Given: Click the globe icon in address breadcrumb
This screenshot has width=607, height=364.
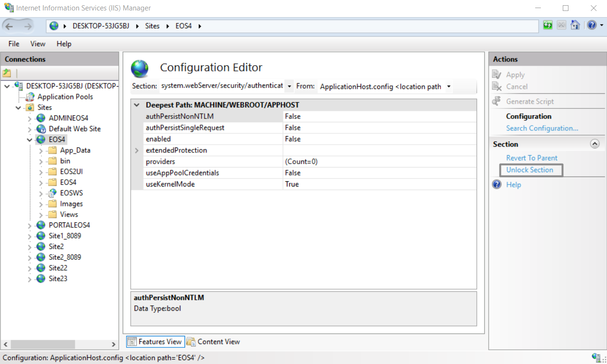Looking at the screenshot, I should tap(54, 26).
